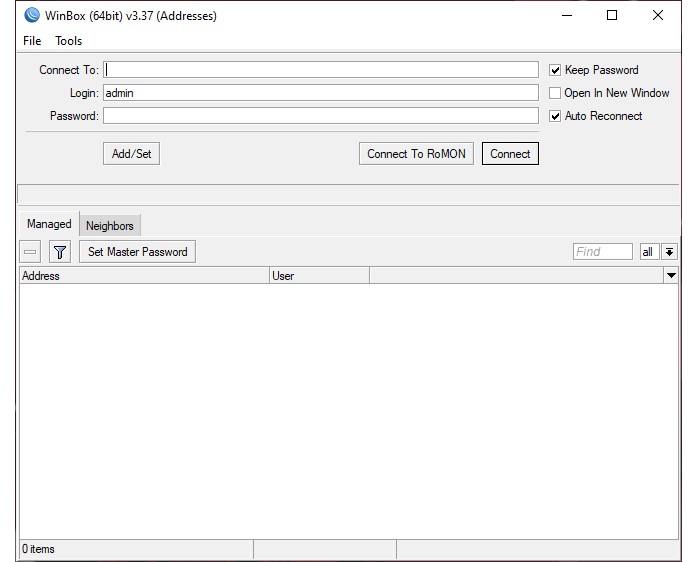696x562 pixels.
Task: Toggle the Keep Password checkbox
Action: [555, 70]
